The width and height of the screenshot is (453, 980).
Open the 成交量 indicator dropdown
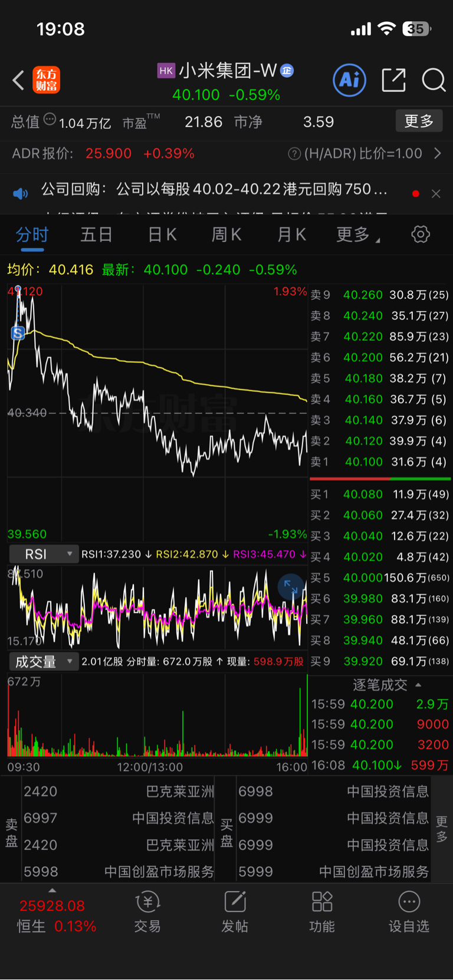point(43,661)
